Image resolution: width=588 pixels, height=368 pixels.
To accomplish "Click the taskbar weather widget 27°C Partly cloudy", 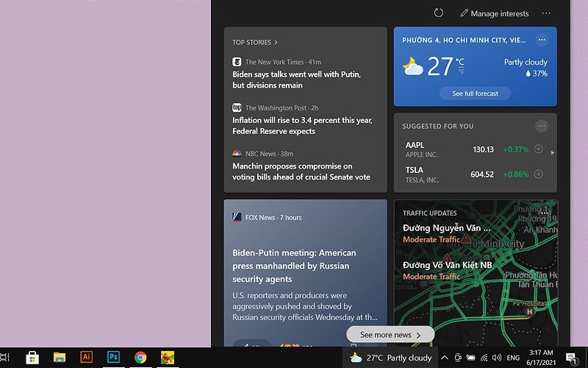I will click(x=390, y=358).
